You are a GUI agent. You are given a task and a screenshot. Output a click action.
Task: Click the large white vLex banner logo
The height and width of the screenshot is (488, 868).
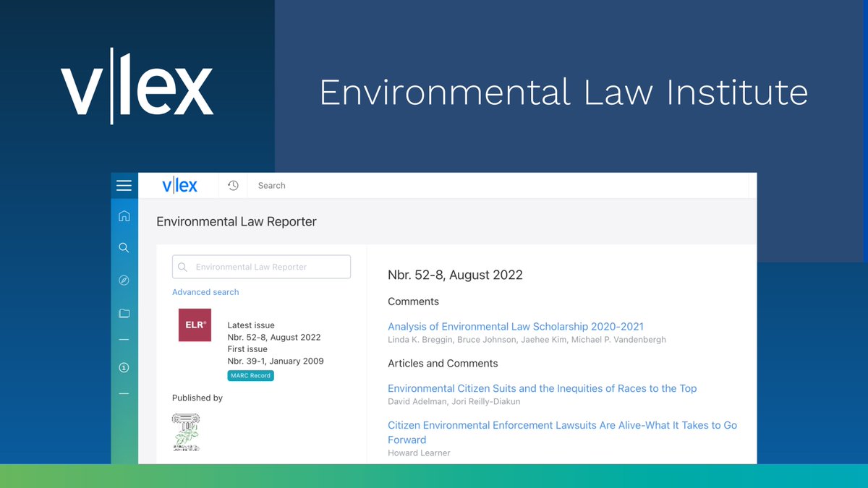pyautogui.click(x=137, y=85)
